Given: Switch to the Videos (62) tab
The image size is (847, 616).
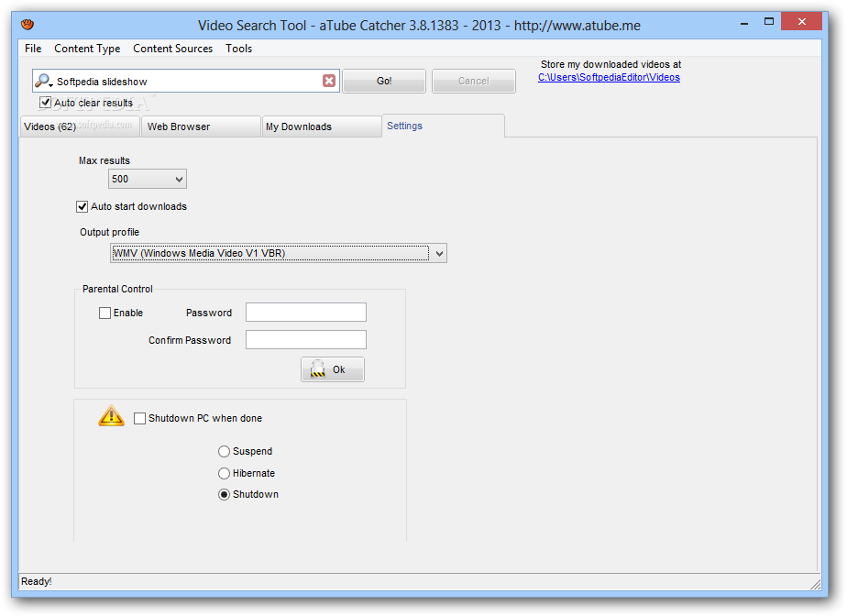Looking at the screenshot, I should tap(80, 126).
